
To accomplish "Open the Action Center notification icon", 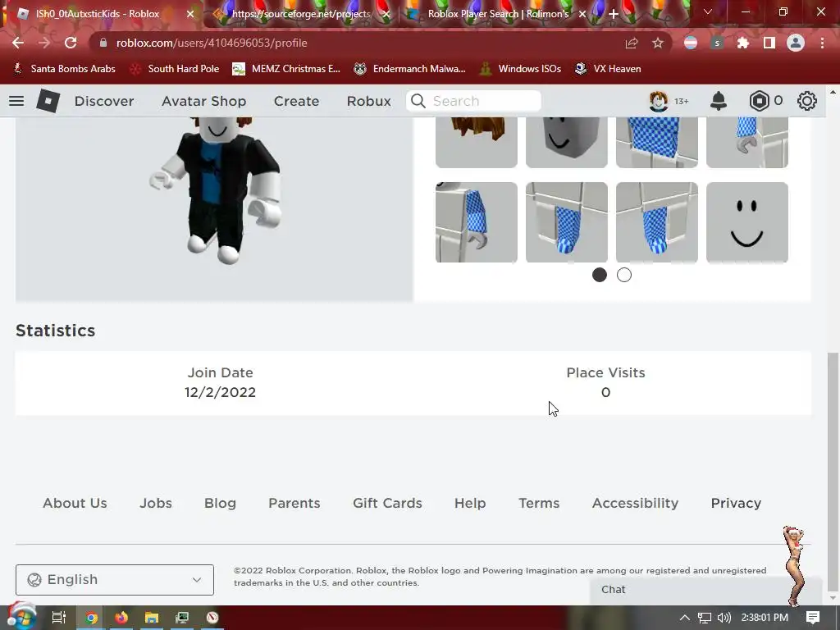I will (813, 618).
